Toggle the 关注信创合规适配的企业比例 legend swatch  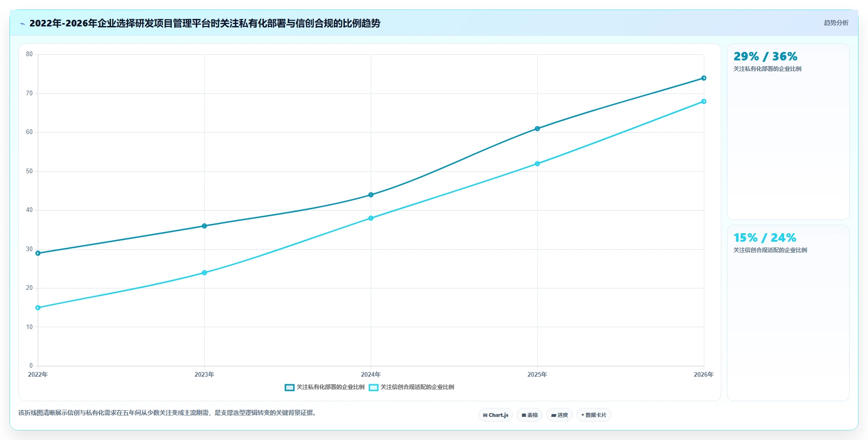(x=374, y=387)
